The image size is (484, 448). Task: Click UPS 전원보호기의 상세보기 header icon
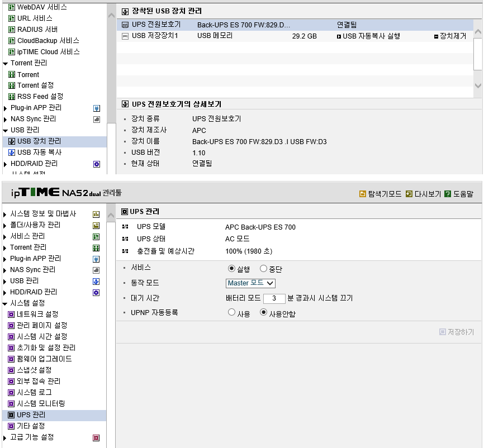(125, 104)
